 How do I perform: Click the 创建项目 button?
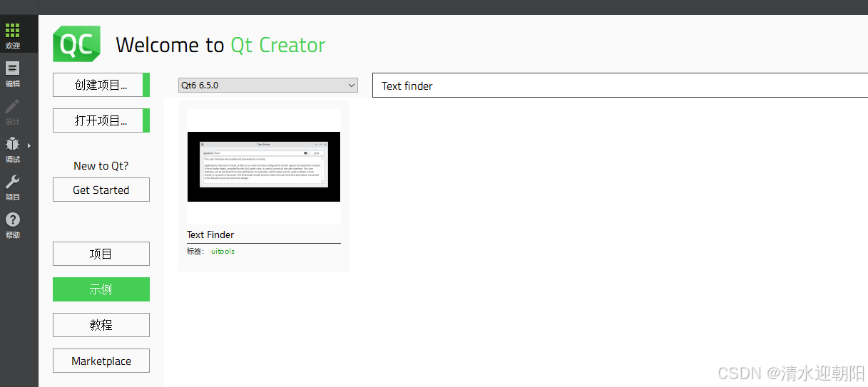(101, 85)
